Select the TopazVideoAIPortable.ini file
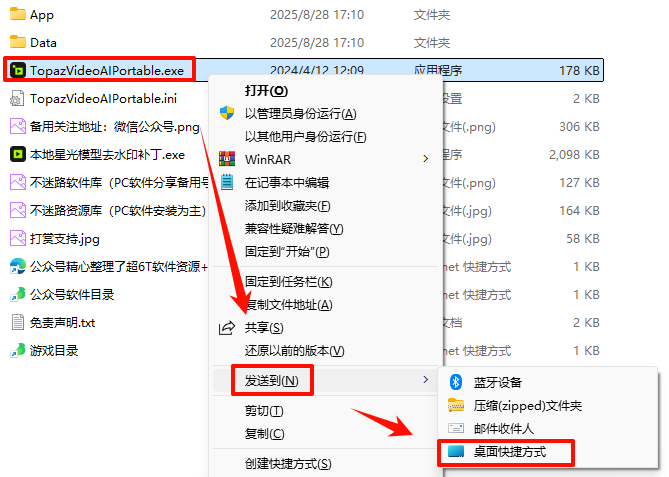Image resolution: width=669 pixels, height=477 pixels. coord(93,99)
